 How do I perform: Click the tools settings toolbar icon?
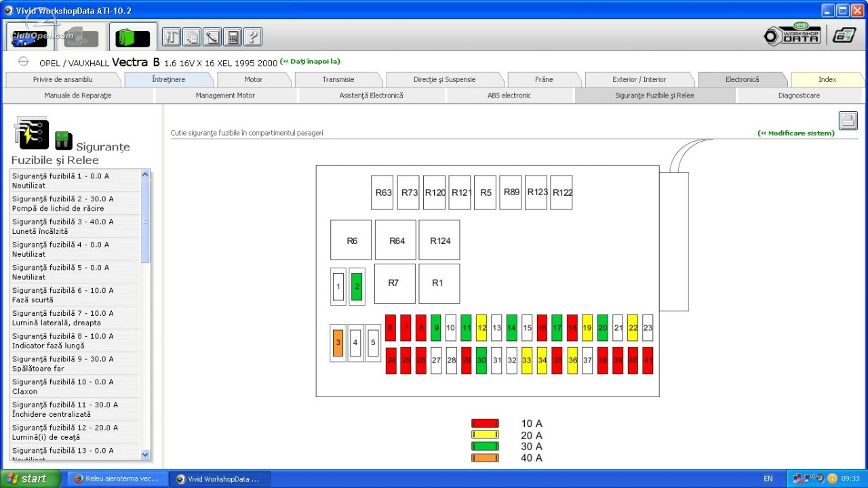tap(172, 37)
